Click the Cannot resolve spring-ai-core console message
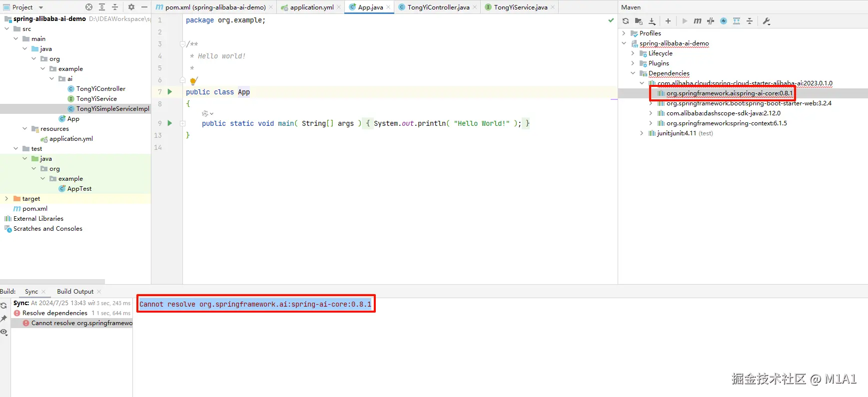Screen dimensions: 868x397 click(255, 304)
